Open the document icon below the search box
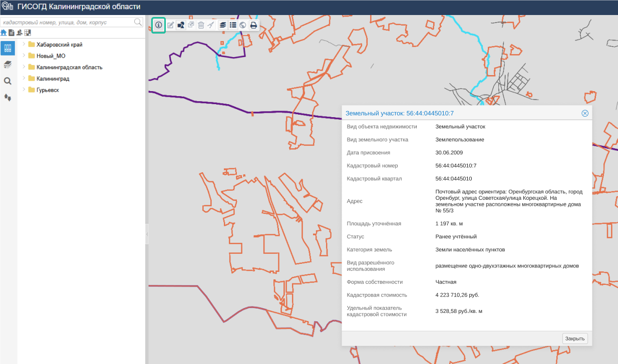The image size is (618, 364). pyautogui.click(x=11, y=33)
